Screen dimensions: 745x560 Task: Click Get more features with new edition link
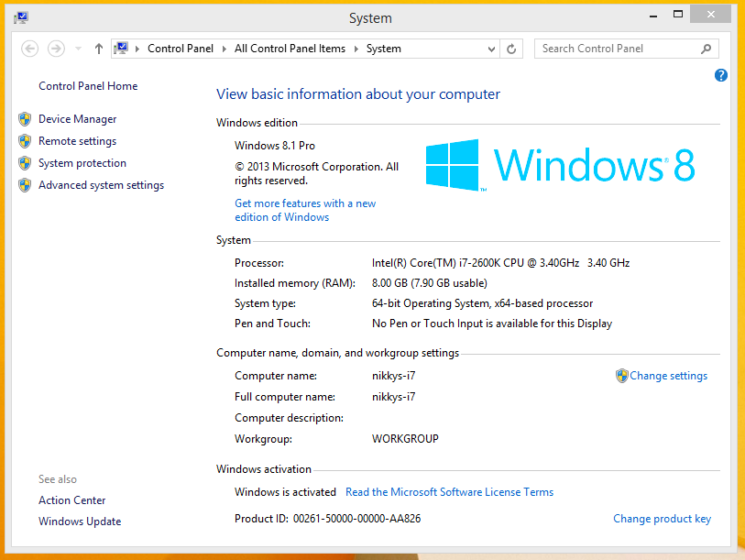pyautogui.click(x=305, y=210)
